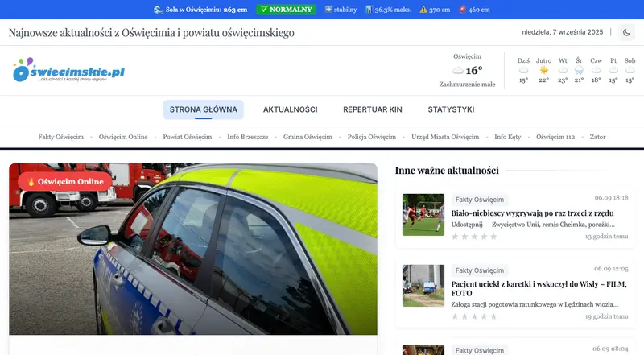Rate the Pacjent article three stars
The image size is (644, 355).
coord(474,317)
